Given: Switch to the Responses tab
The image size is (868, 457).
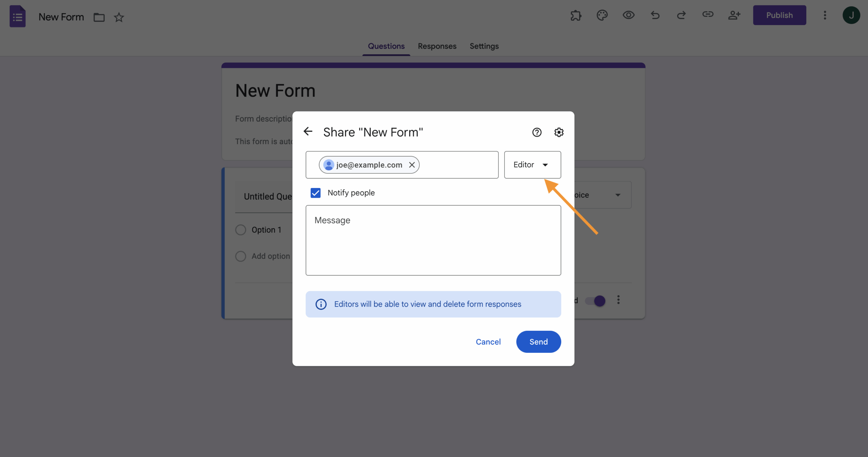Looking at the screenshot, I should [437, 46].
